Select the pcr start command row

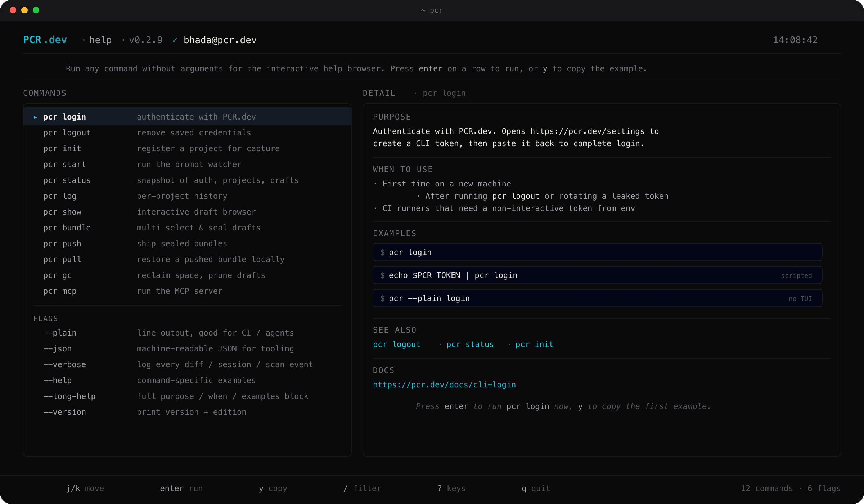click(187, 164)
